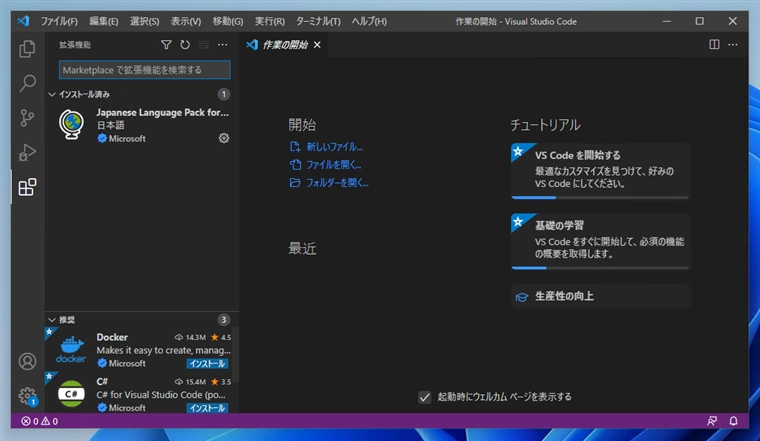Click the installed count badge 1

(x=223, y=94)
